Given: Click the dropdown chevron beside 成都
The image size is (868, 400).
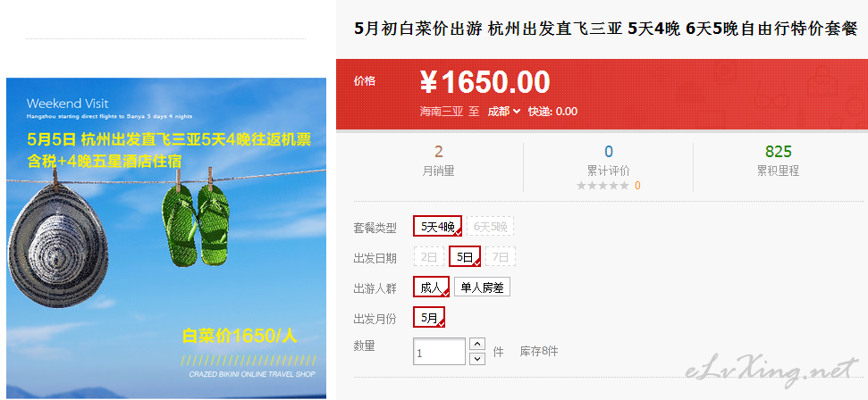Looking at the screenshot, I should pos(517,112).
